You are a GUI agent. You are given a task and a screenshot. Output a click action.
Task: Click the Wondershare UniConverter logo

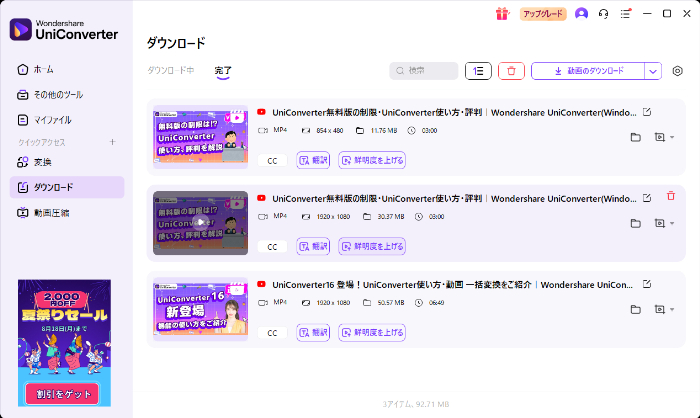[64, 29]
